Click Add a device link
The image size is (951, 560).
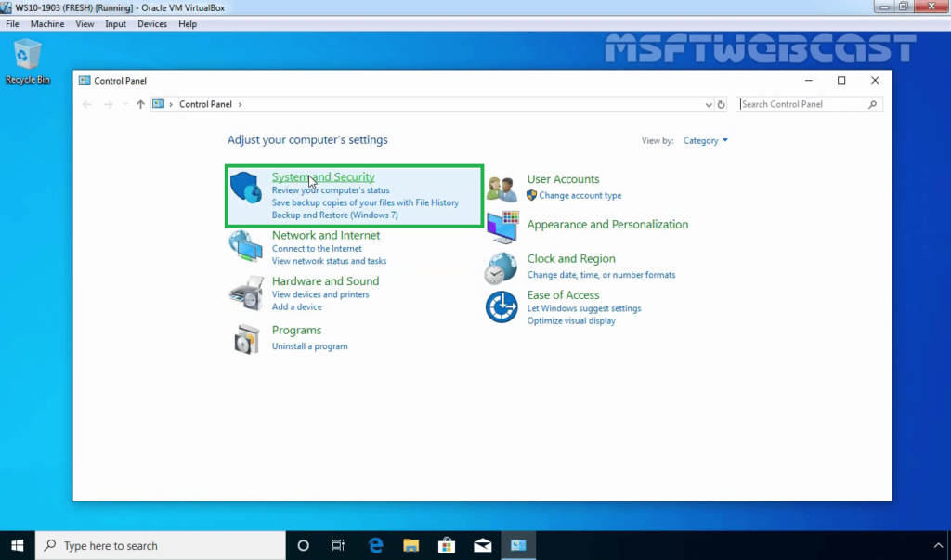[x=296, y=307]
